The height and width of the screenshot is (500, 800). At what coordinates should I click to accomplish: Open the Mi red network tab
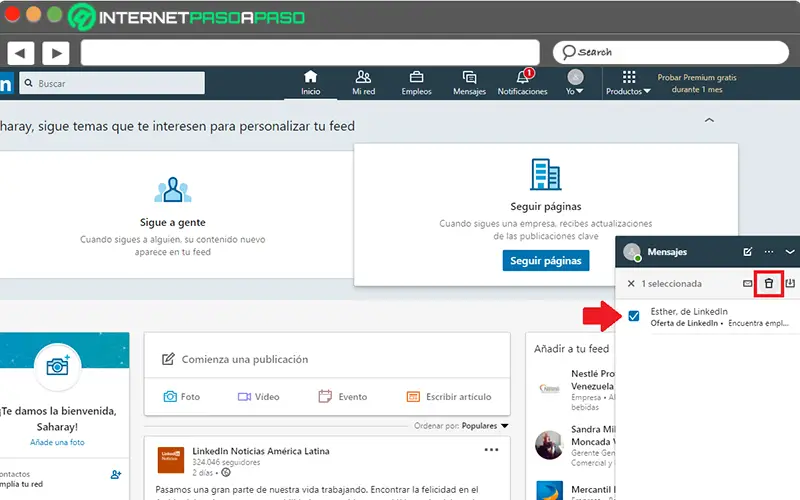(363, 83)
